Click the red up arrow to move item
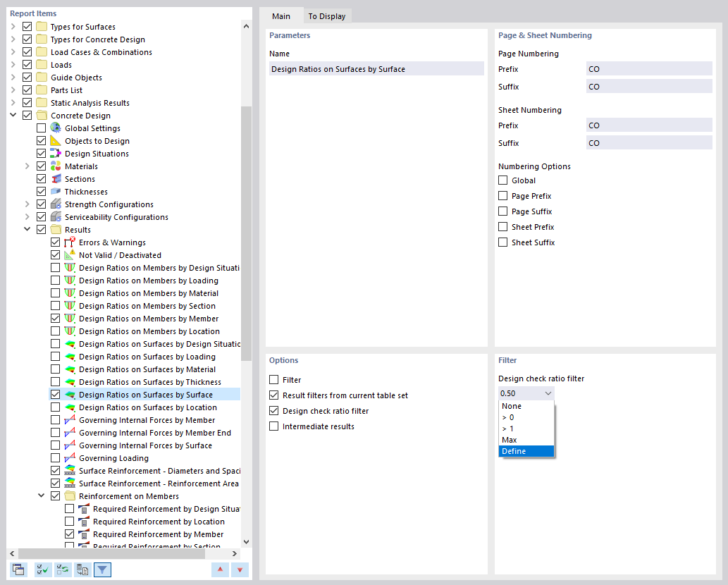 220,569
